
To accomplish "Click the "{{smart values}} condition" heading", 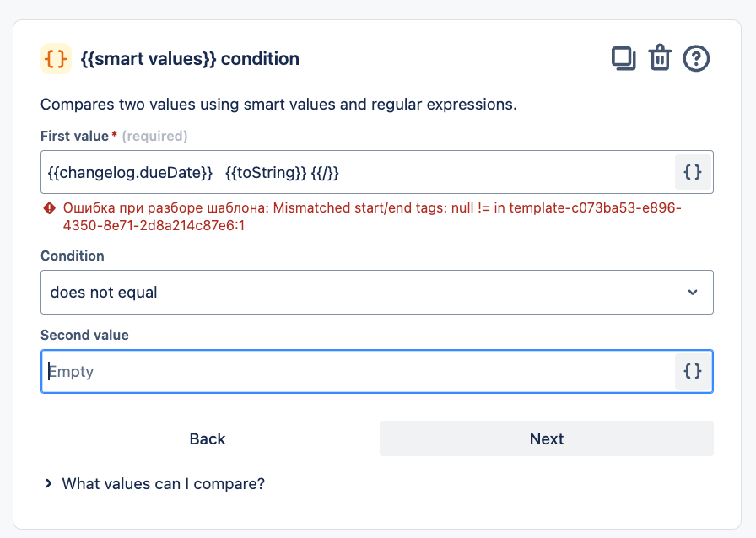I will click(x=190, y=59).
